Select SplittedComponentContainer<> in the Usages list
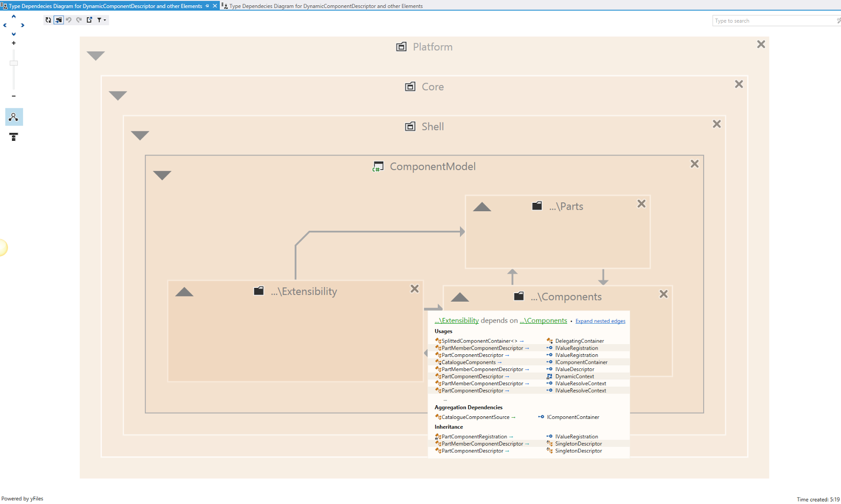 [479, 341]
